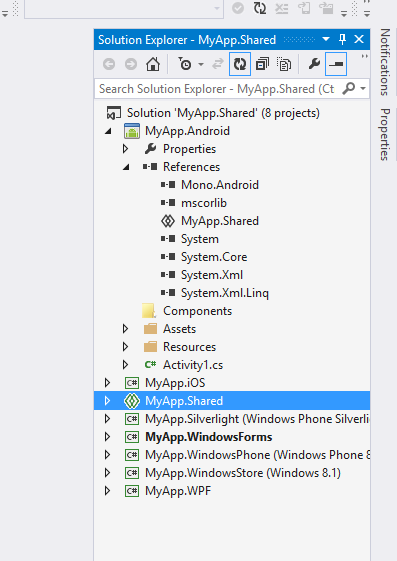Viewport: 397px width, 561px height.
Task: Collapse the References node
Action: (x=126, y=167)
